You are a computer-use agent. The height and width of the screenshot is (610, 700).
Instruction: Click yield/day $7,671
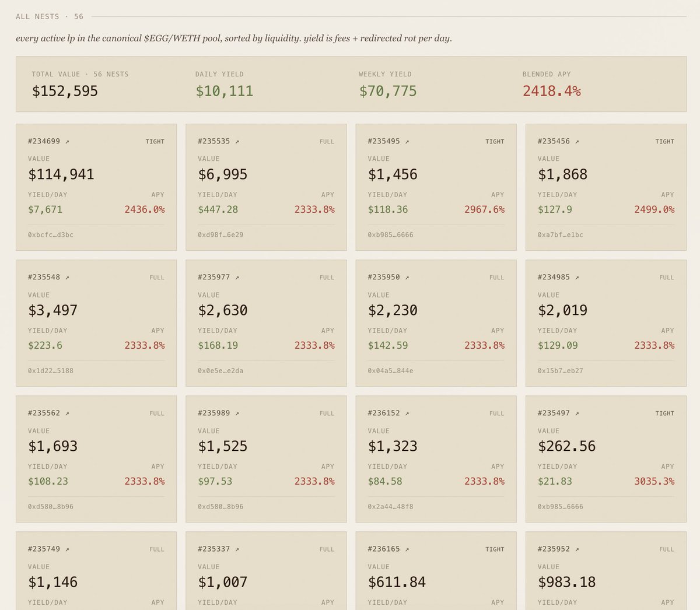[45, 209]
